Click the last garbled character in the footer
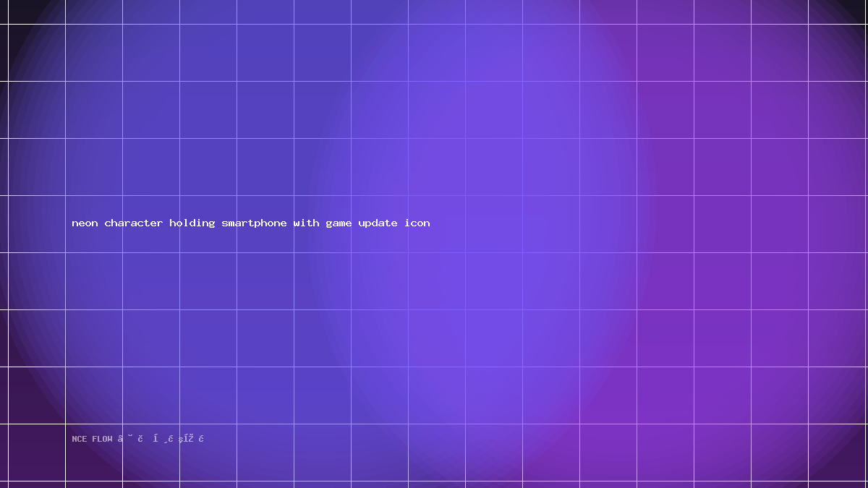 click(x=201, y=439)
